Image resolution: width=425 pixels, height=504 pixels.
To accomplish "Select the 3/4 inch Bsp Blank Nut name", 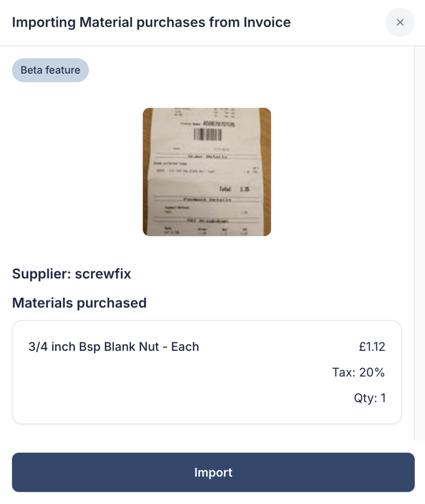I will point(113,346).
